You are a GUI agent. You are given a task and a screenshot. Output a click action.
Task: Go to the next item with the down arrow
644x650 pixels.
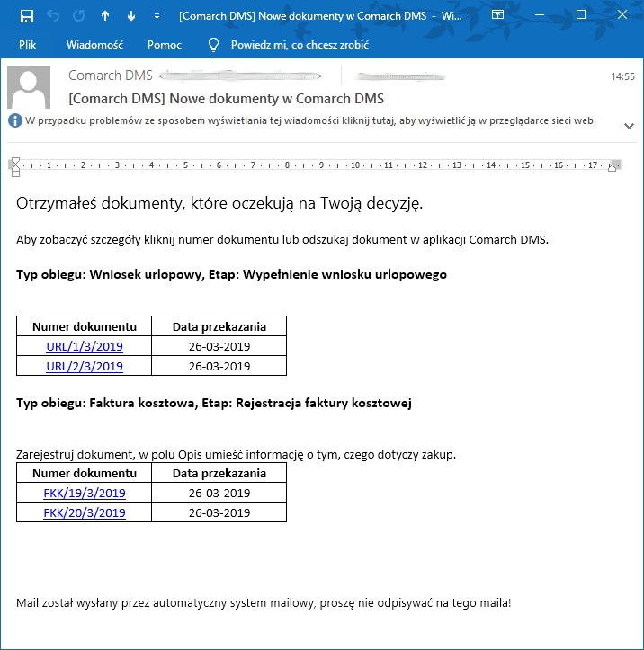131,16
